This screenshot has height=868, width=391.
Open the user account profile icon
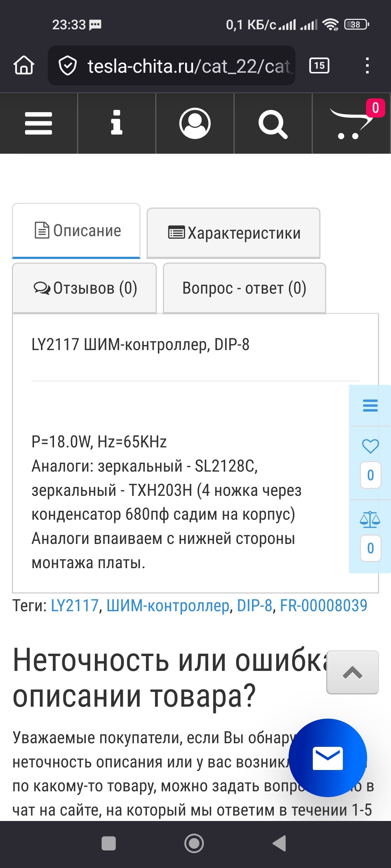195,123
